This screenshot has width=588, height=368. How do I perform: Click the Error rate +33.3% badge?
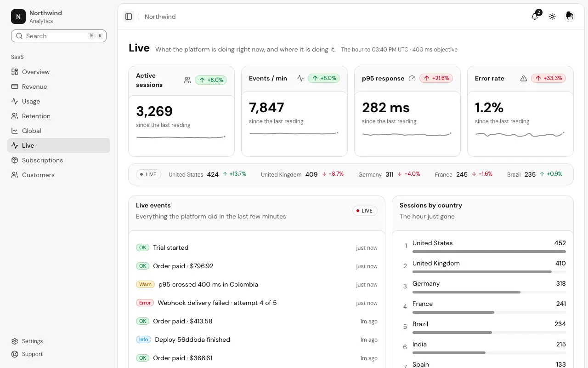[x=548, y=78]
